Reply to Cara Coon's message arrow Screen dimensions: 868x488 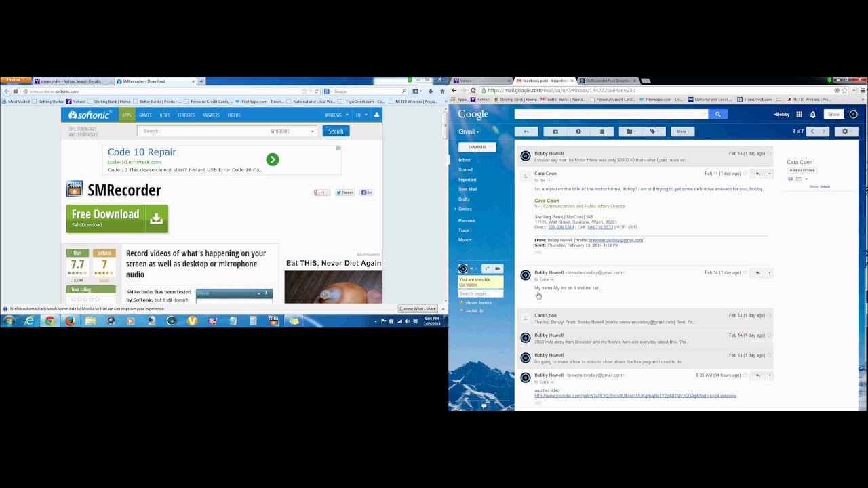tap(757, 174)
